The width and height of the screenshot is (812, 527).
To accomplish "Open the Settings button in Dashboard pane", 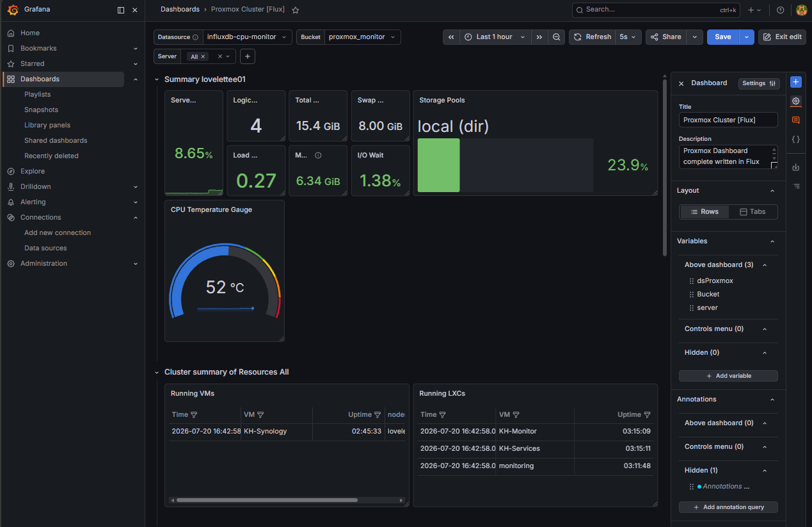I will coord(759,83).
